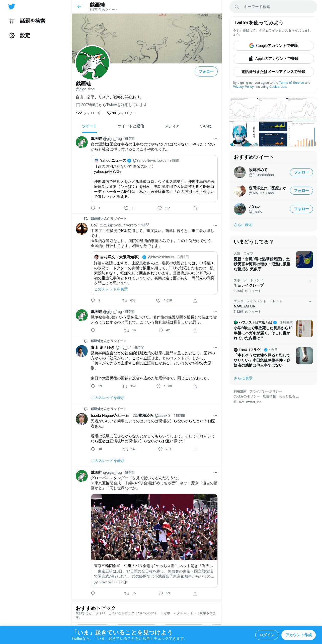Open more menu on Isseki Nagae tweet
Viewport: 322px width, 644px height.
[215, 416]
